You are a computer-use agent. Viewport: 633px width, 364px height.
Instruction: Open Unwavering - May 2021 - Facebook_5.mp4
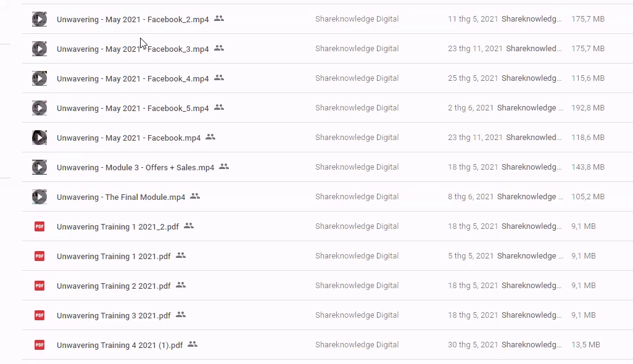(x=133, y=109)
